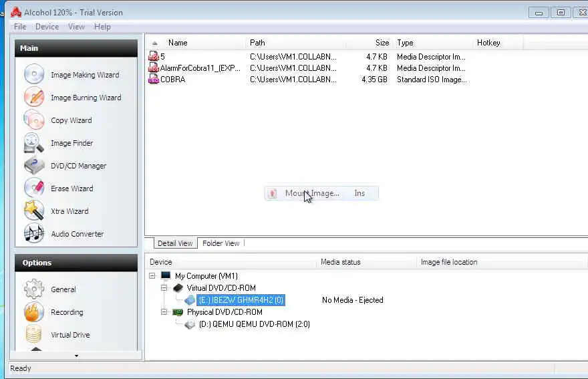Screen dimensions: 588x379
Task: Click the General options gear icon
Action: pos(34,289)
